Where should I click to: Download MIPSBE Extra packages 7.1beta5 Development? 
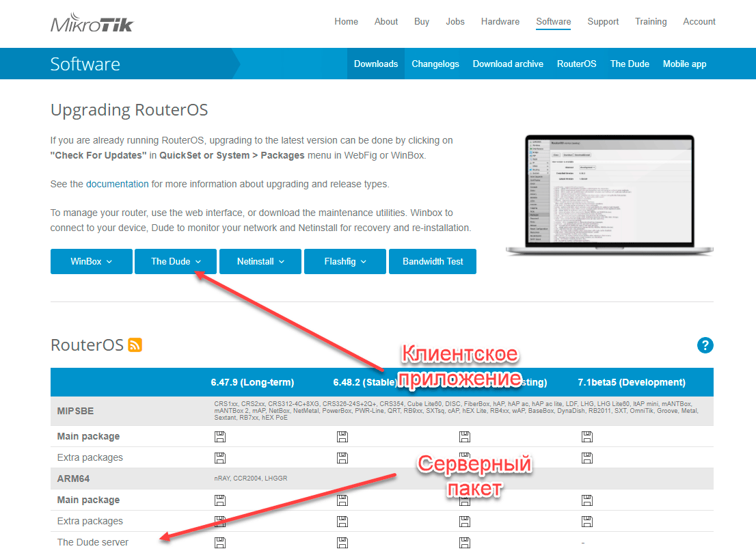(x=587, y=458)
